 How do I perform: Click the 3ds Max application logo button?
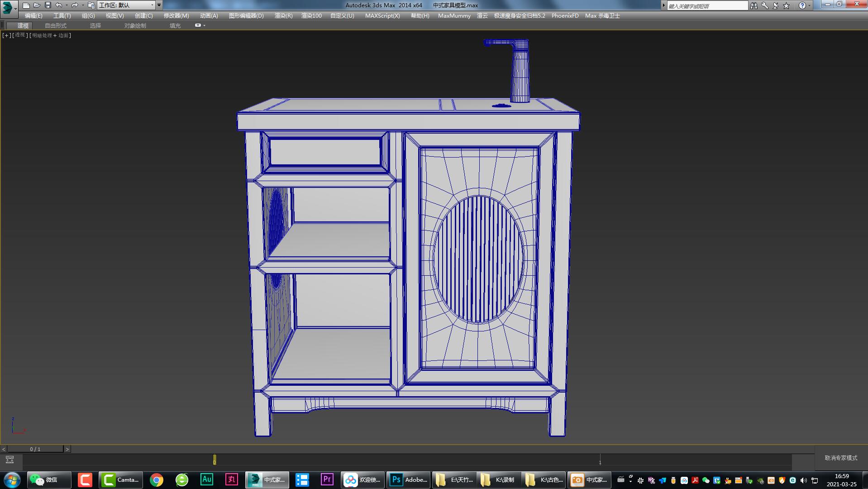click(x=6, y=5)
